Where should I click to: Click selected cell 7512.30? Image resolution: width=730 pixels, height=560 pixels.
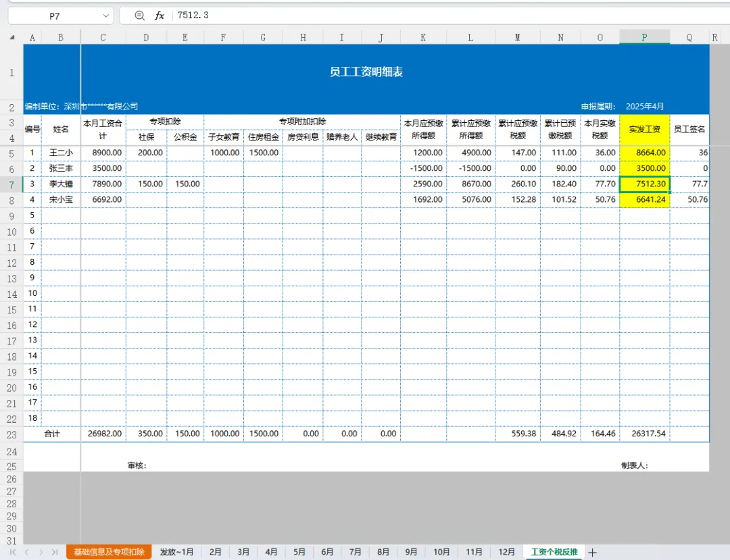click(x=645, y=184)
